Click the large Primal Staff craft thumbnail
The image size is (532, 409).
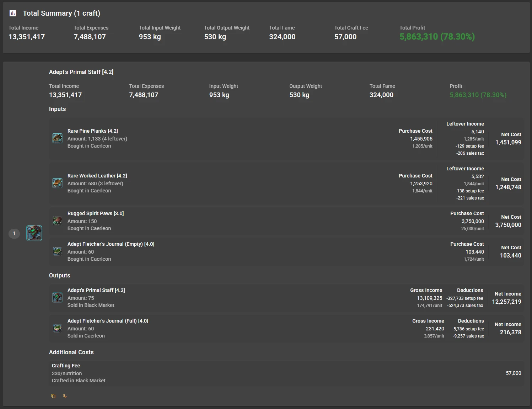click(34, 233)
